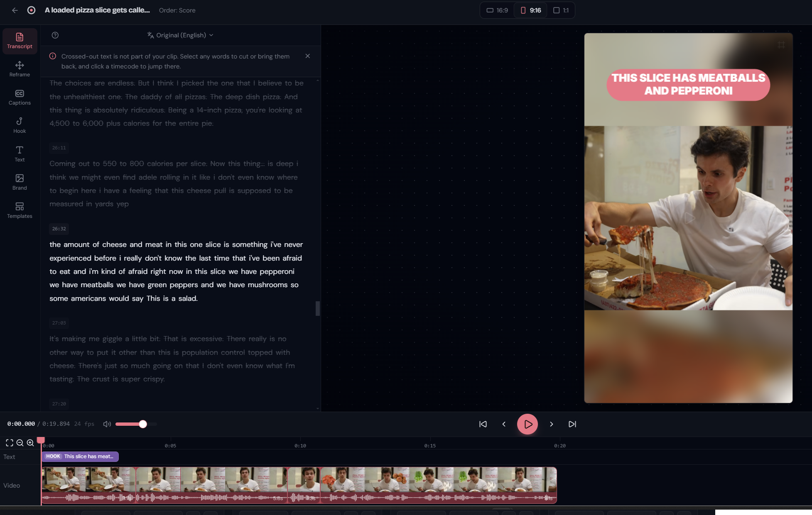This screenshot has height=515, width=812.
Task: Select the 16:9 aspect ratio
Action: 498,10
